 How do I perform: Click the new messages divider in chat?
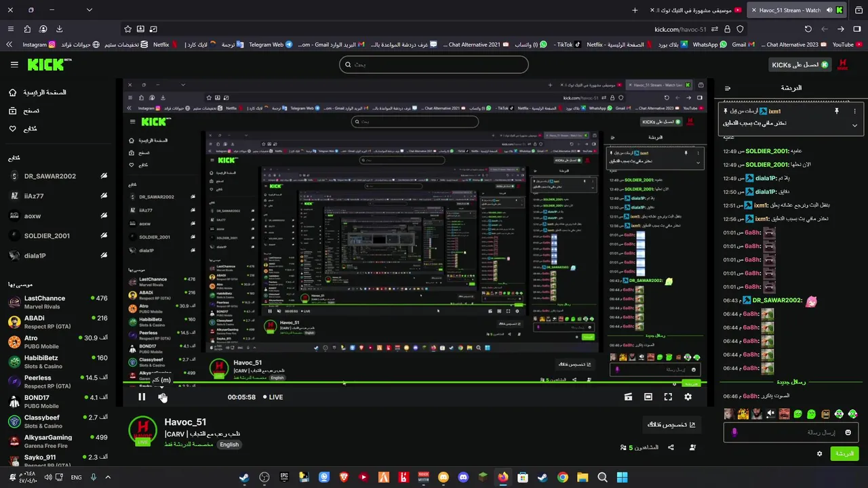click(x=791, y=382)
